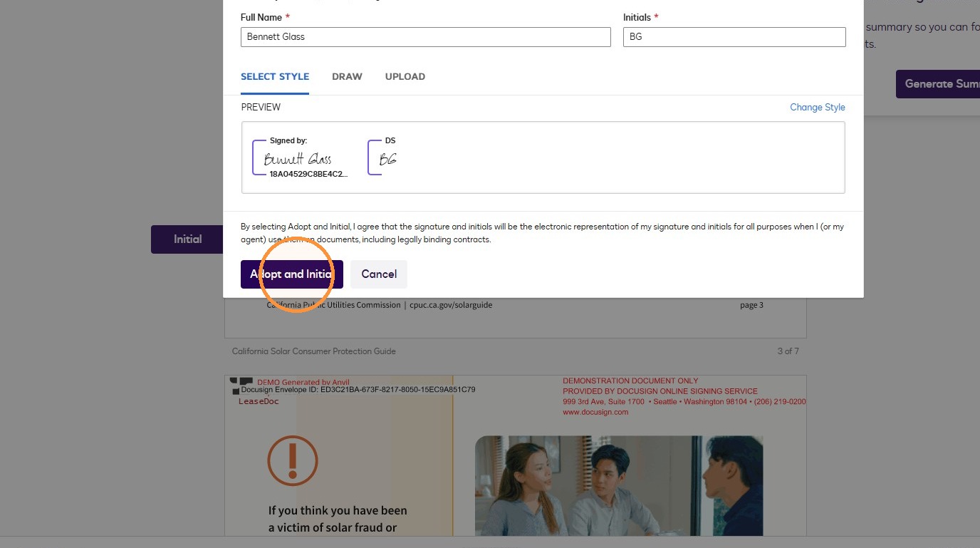Click the www.docusign.com text in document
This screenshot has height=548, width=980.
(595, 412)
